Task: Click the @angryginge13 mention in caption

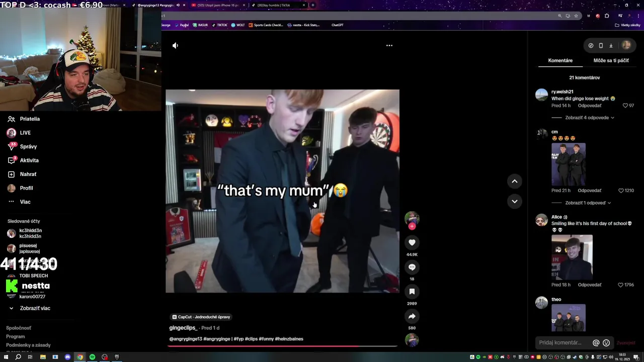Action: tap(186, 339)
